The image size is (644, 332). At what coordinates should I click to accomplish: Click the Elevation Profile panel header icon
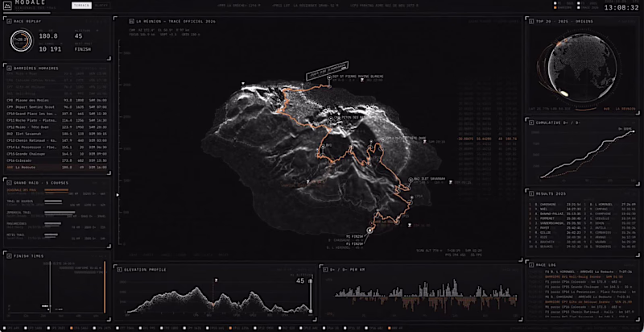(x=119, y=269)
